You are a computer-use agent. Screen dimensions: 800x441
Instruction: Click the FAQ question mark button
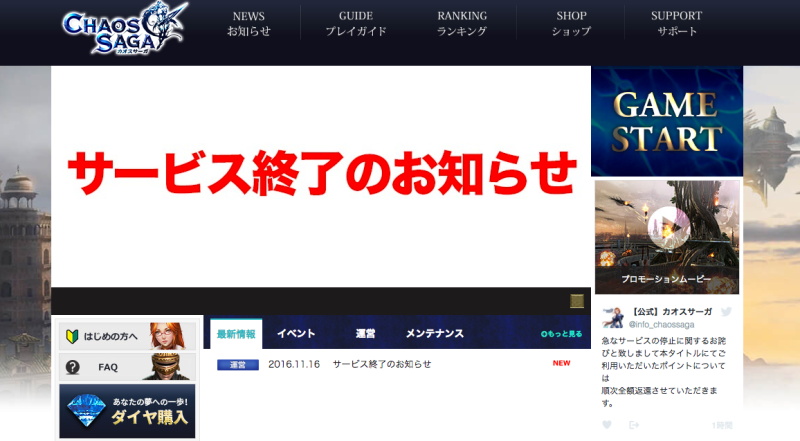127,366
